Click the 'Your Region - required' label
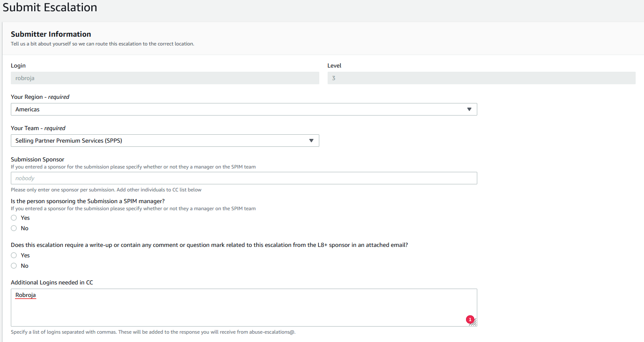The image size is (644, 342). click(x=40, y=97)
